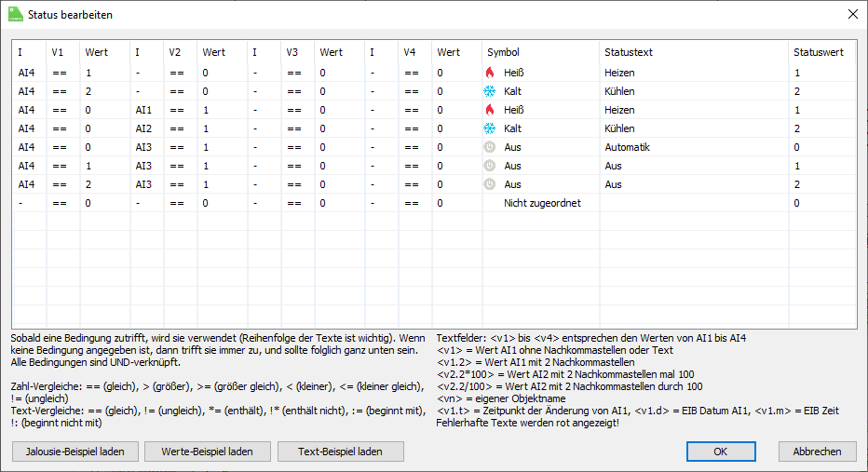Select the Nicht zugeordnet symbol cell
The height and width of the screenshot is (472, 868).
[540, 203]
